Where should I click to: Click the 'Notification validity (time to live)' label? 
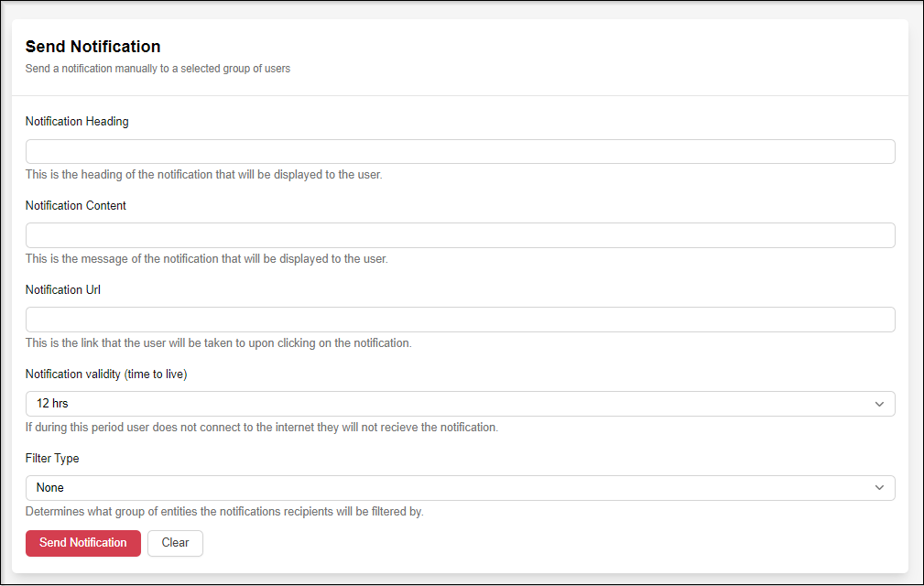pos(106,374)
